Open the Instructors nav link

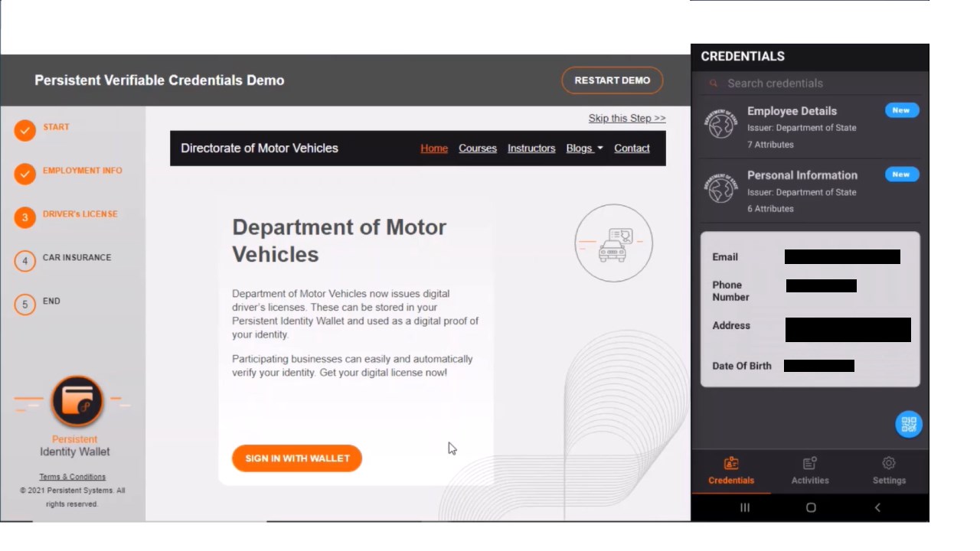[x=531, y=148]
